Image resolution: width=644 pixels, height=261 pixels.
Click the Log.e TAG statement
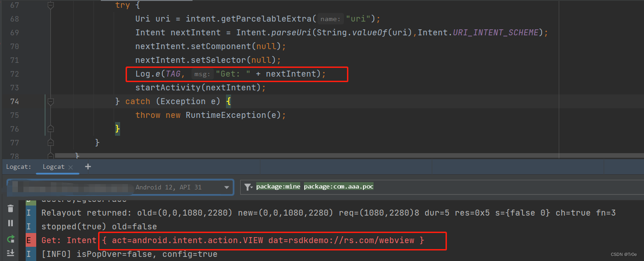(231, 74)
